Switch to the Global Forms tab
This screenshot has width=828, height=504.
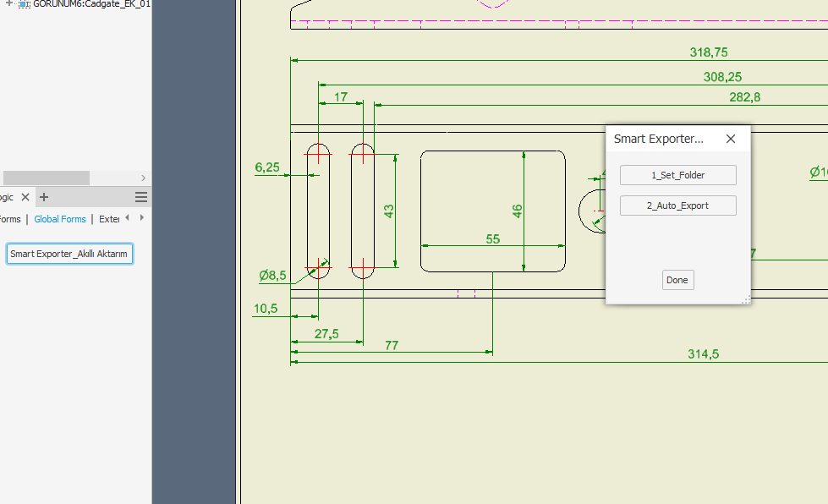pos(60,219)
